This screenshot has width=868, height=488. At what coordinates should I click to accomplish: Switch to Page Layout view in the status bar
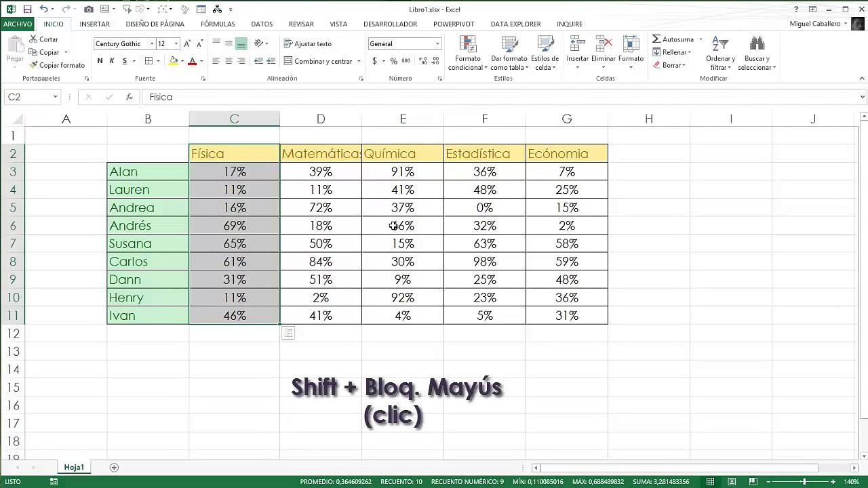(x=732, y=482)
